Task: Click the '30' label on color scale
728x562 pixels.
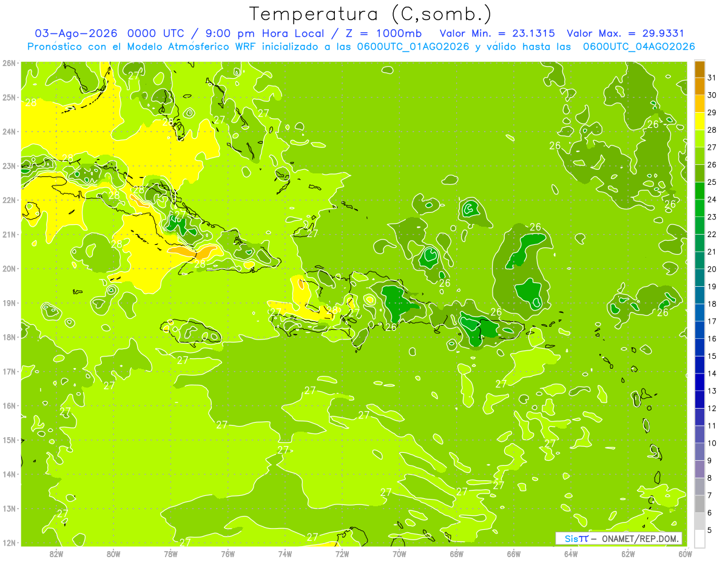Action: [x=712, y=95]
